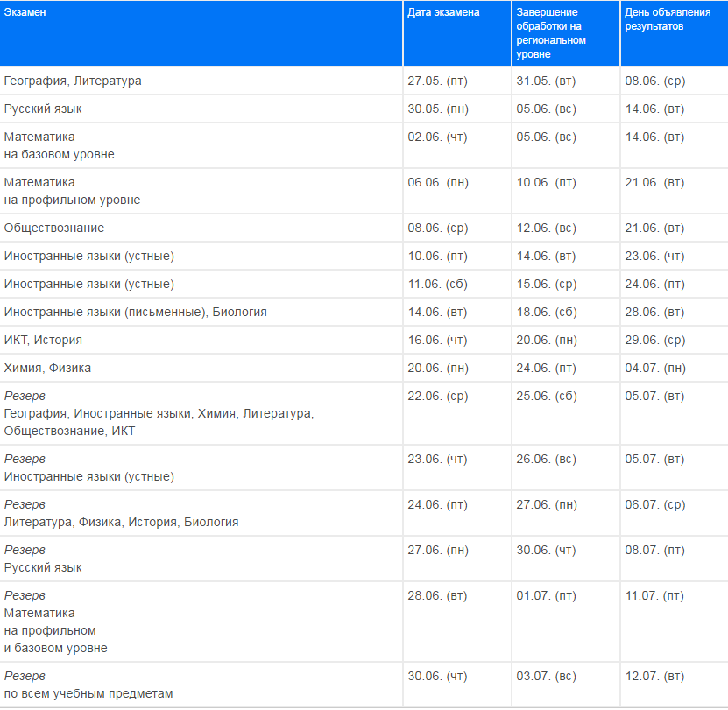The width and height of the screenshot is (728, 710).
Task: Click the 'День объявления результатов' header
Action: [x=675, y=33]
